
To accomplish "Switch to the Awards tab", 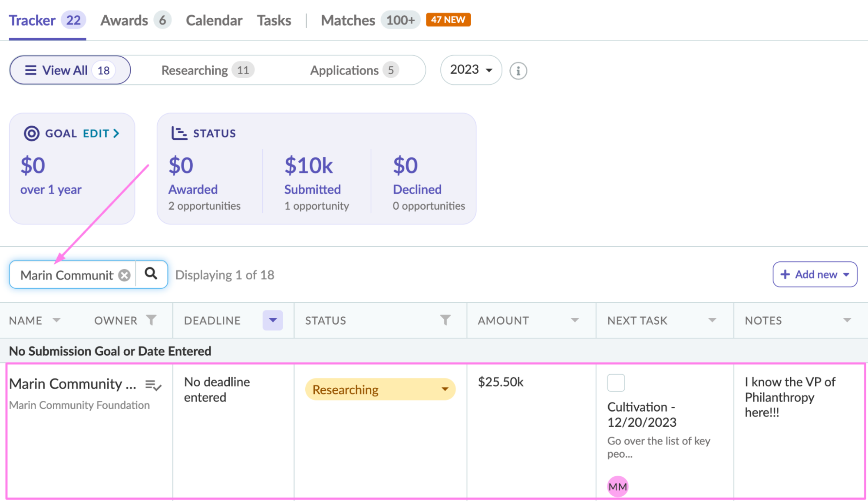I will pyautogui.click(x=124, y=20).
